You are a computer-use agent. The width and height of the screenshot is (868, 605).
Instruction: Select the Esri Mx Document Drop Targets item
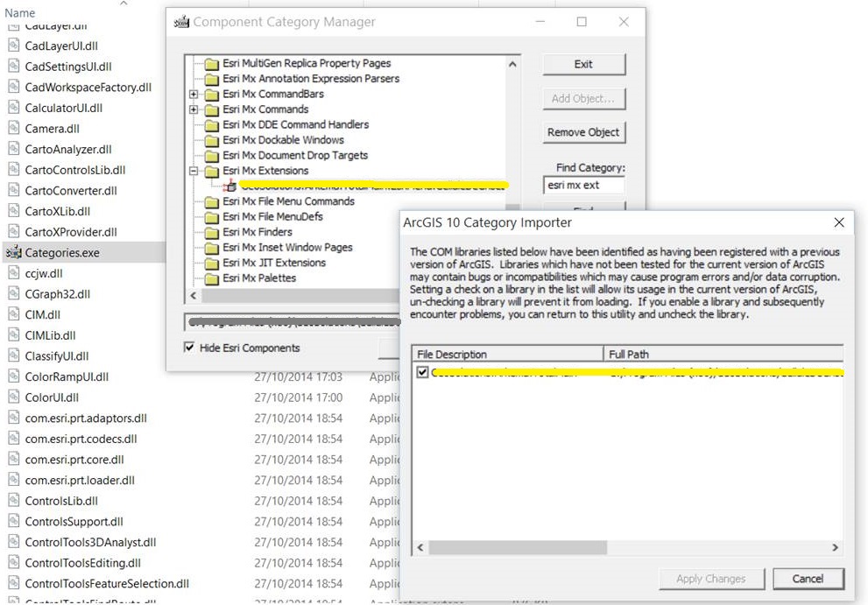point(295,156)
